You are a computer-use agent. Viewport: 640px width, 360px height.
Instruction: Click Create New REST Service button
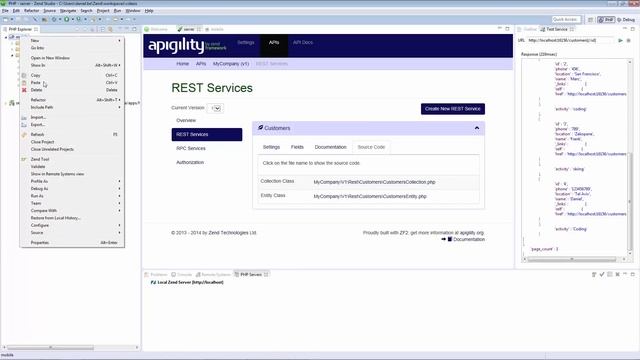coord(453,109)
